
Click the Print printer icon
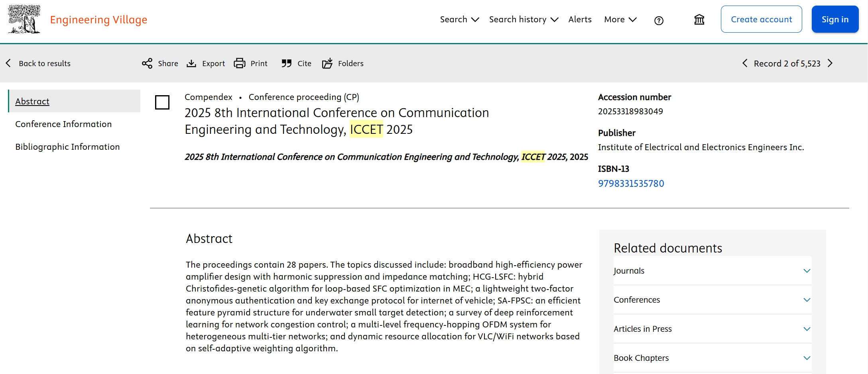click(239, 63)
